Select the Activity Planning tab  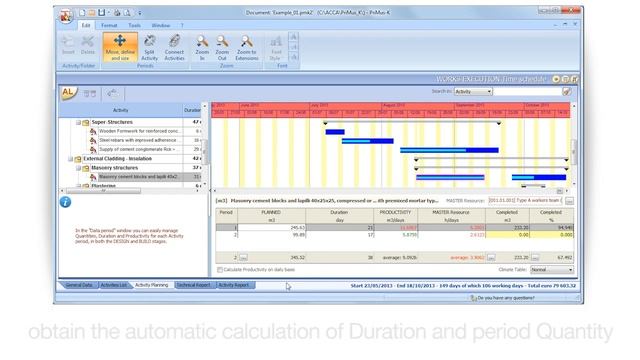tap(151, 285)
